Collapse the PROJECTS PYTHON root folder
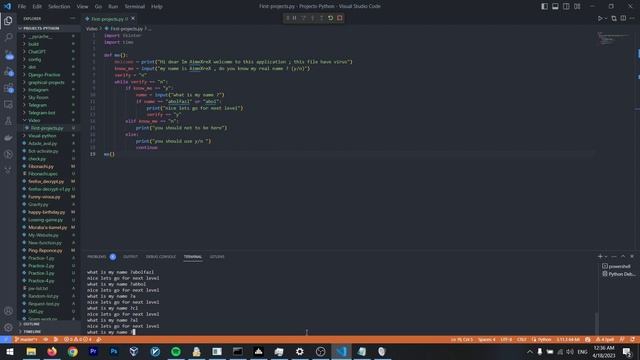Image resolution: width=640 pixels, height=360 pixels. click(x=49, y=28)
